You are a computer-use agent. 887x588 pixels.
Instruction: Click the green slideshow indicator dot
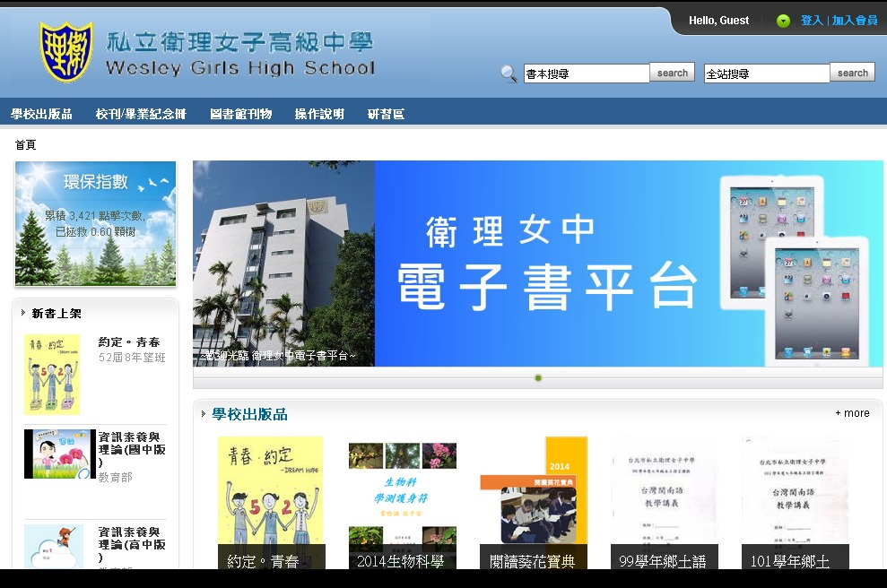click(x=538, y=377)
